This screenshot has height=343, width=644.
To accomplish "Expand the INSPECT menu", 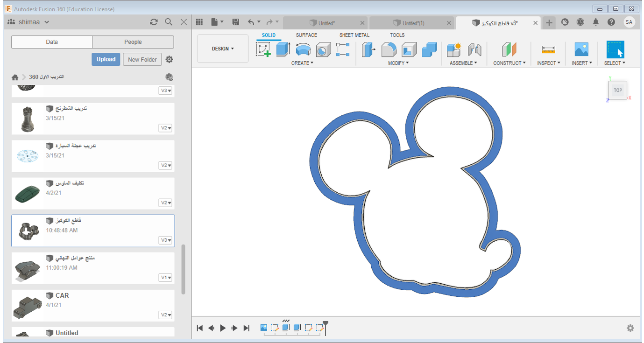I will coord(549,63).
